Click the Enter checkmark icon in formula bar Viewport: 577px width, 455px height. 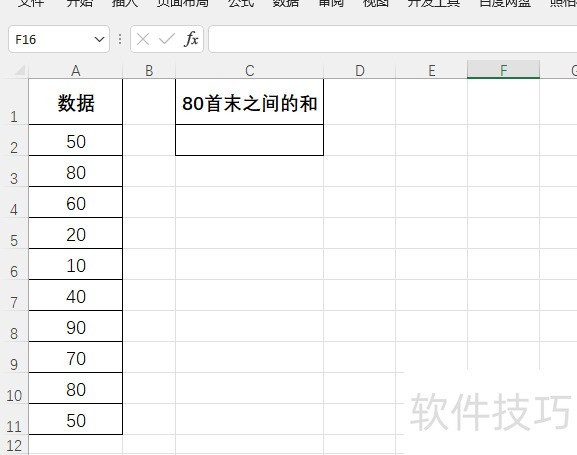[167, 39]
